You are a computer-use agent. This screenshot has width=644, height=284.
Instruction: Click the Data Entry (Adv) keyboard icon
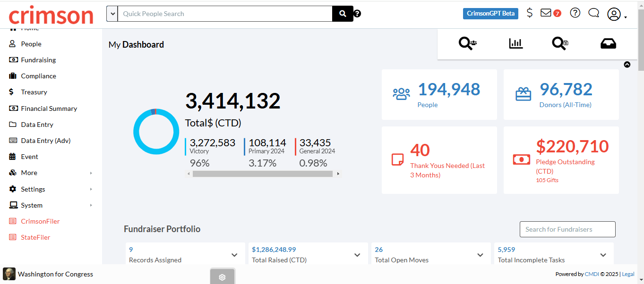pos(13,141)
